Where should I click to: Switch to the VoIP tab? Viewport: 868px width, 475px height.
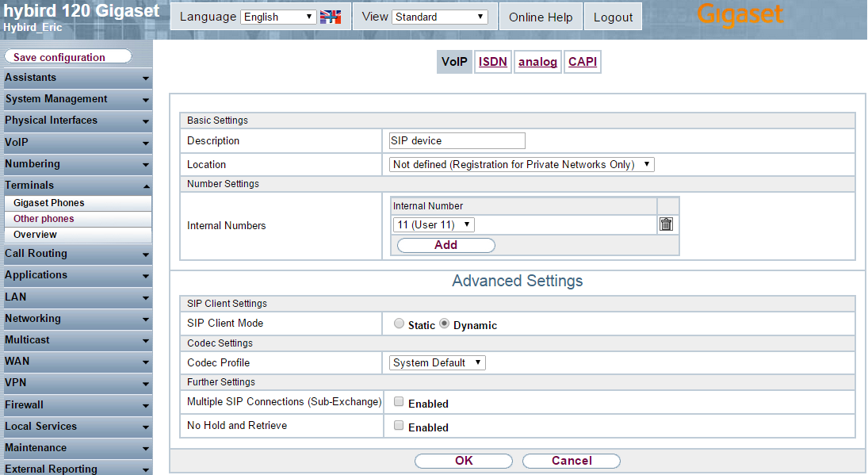coord(454,61)
